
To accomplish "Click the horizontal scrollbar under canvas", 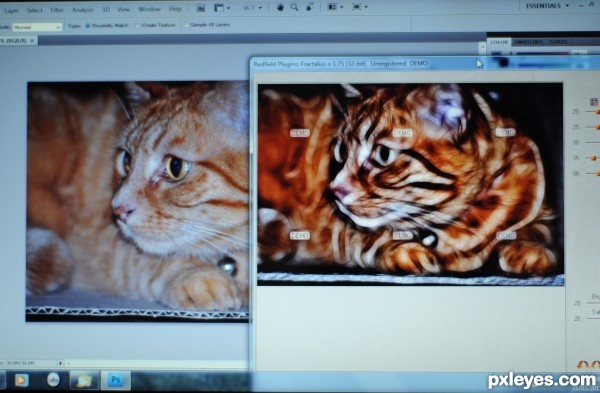I will tap(157, 363).
